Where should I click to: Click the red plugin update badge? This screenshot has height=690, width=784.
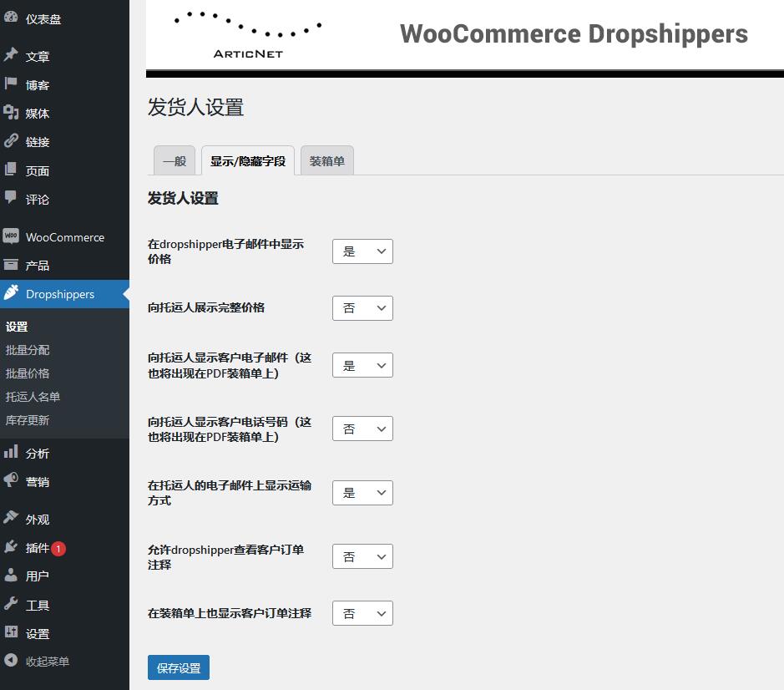[x=58, y=549]
